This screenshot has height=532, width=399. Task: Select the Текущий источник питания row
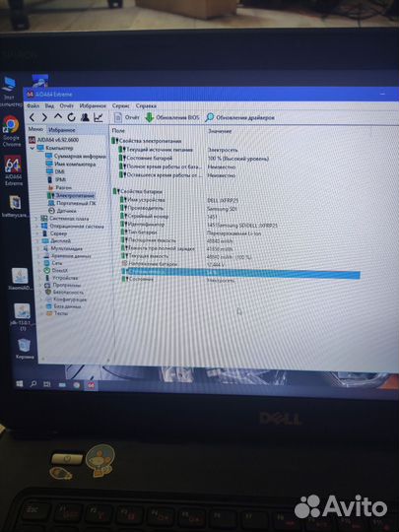pyautogui.click(x=178, y=150)
